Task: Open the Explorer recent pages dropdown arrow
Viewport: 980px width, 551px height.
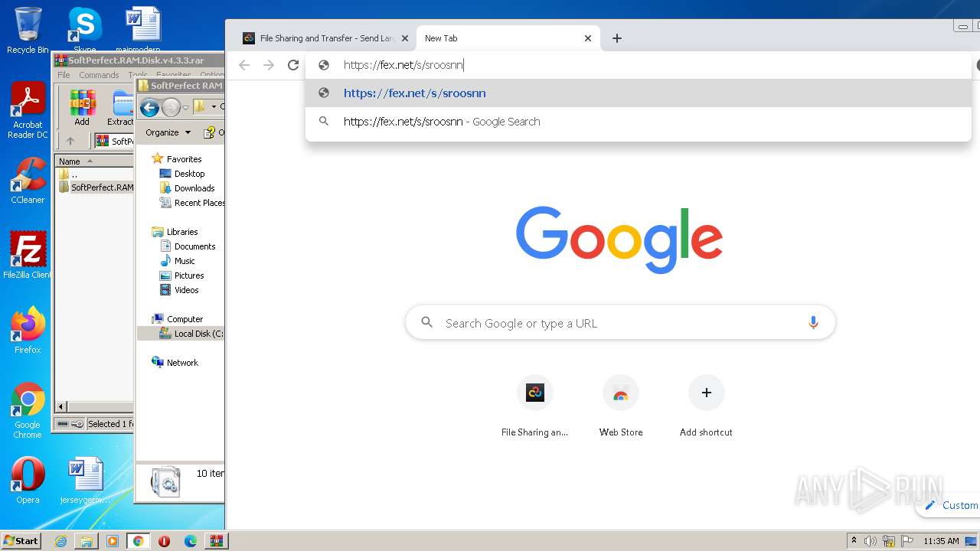Action: (185, 108)
